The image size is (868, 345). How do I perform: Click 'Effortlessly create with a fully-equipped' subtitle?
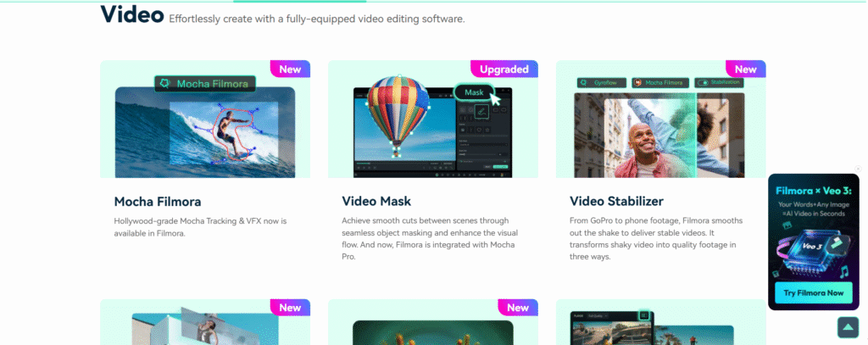coord(317,19)
